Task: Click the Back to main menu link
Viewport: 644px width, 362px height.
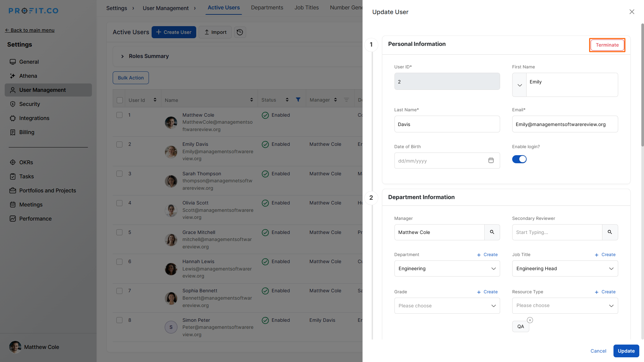Action: [x=30, y=30]
